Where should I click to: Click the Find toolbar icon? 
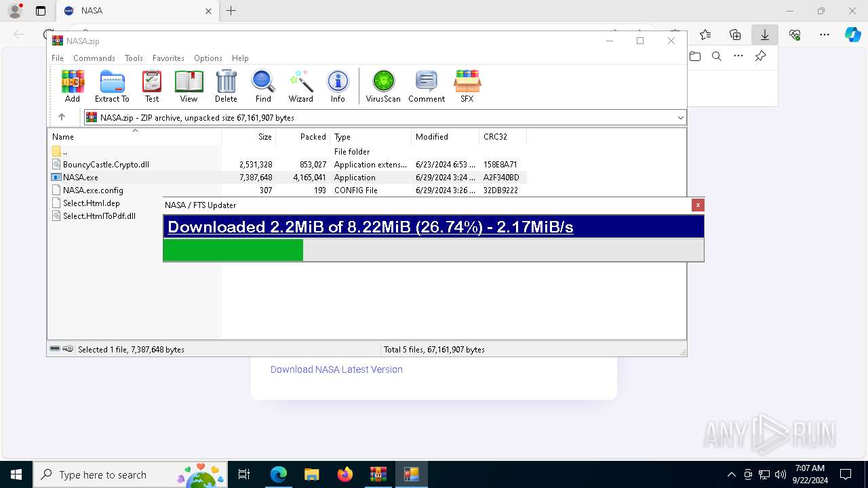click(263, 86)
